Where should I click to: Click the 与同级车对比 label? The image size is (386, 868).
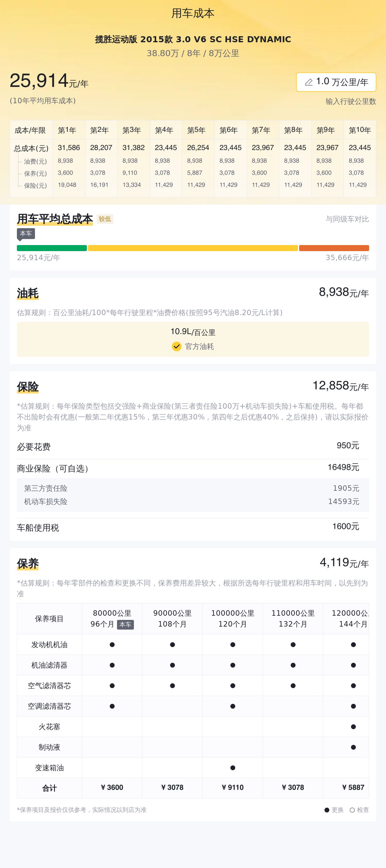coord(347,219)
